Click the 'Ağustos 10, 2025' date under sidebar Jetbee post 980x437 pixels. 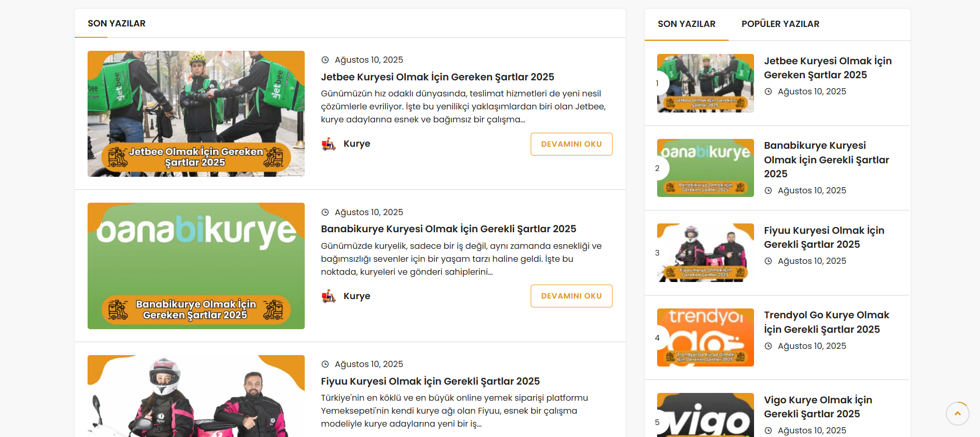(812, 92)
